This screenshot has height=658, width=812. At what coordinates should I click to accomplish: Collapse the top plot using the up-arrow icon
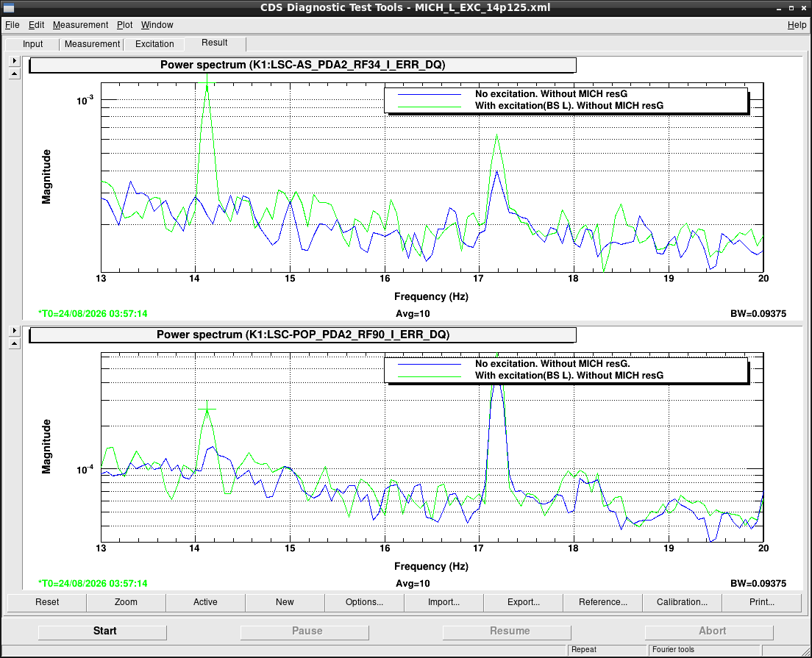(15, 74)
